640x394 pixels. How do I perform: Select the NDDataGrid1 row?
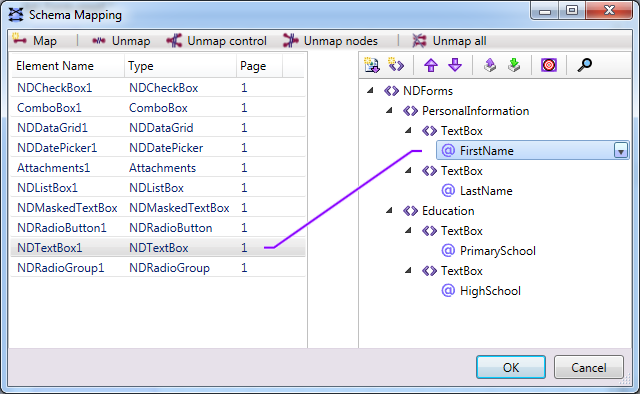(158, 128)
